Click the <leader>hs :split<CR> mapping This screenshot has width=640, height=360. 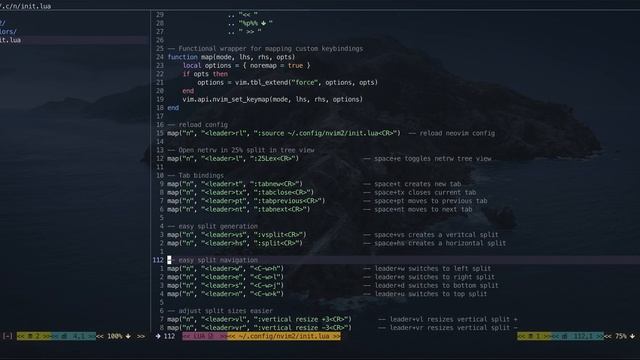point(235,243)
